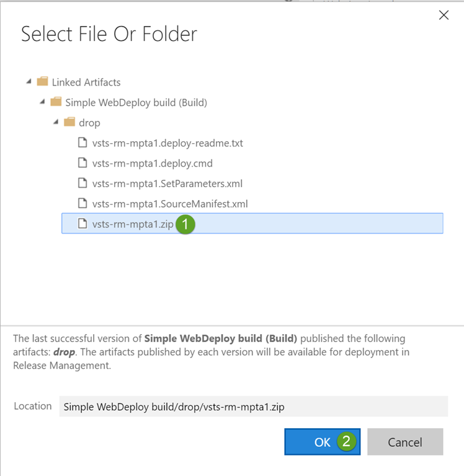Viewport: 464px width, 476px height.
Task: Click the Location path field
Action: tap(253, 407)
